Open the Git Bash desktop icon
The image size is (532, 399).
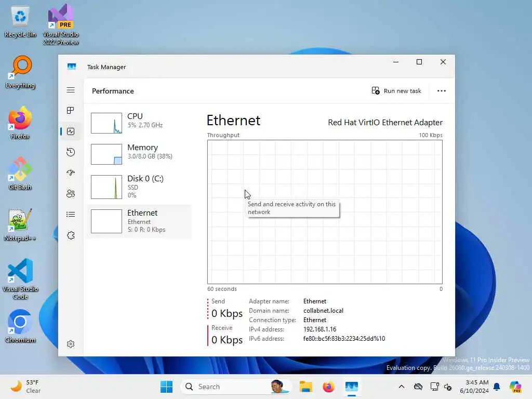pyautogui.click(x=20, y=174)
